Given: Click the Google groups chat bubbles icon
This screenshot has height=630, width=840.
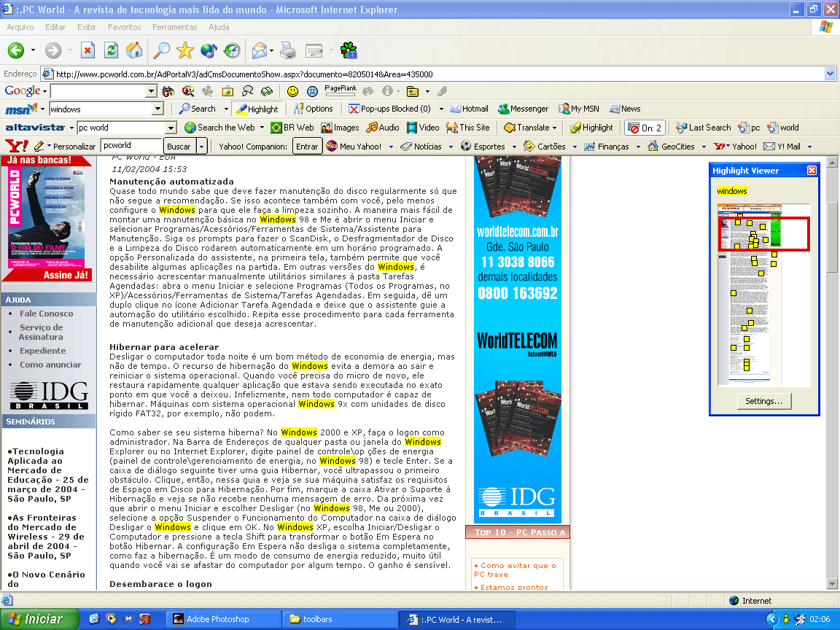Looking at the screenshot, I should pos(247,92).
